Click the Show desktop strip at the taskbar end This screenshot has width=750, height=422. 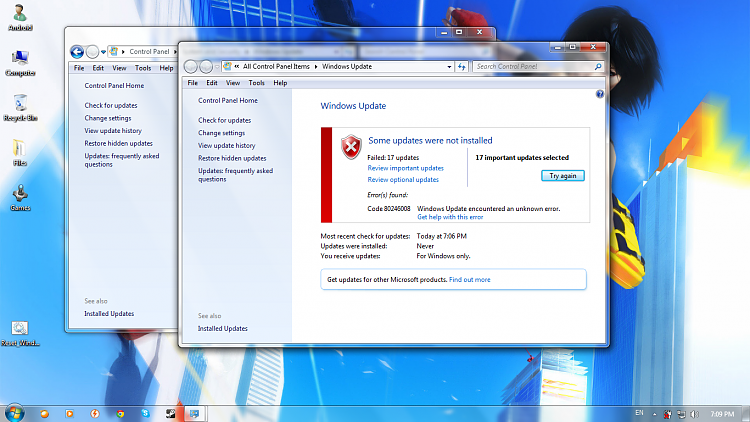pyautogui.click(x=745, y=414)
